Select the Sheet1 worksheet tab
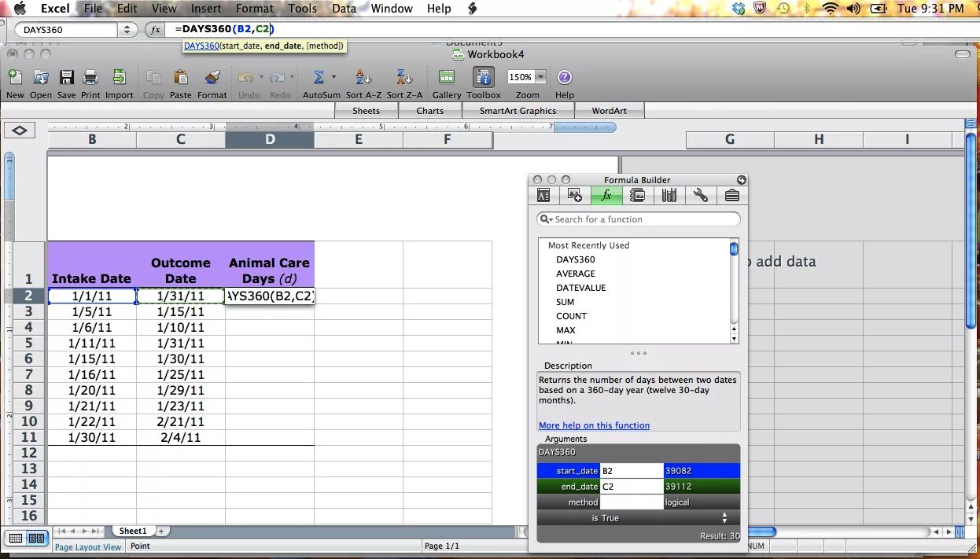The width and height of the screenshot is (980, 559). point(133,531)
